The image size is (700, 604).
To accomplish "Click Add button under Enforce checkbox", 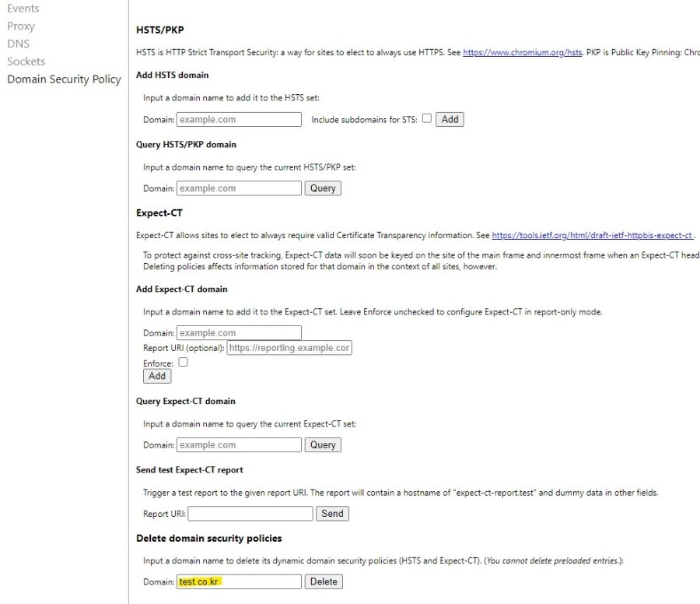I will click(157, 376).
